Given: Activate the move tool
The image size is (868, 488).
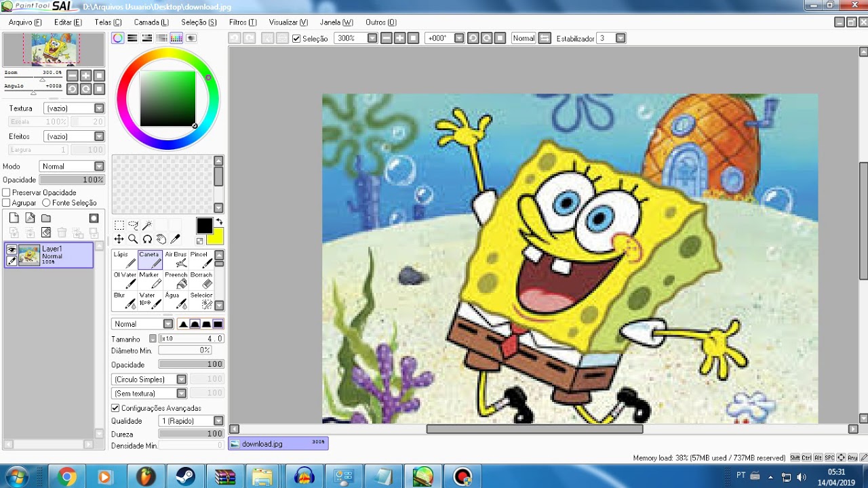Looking at the screenshot, I should pyautogui.click(x=119, y=239).
